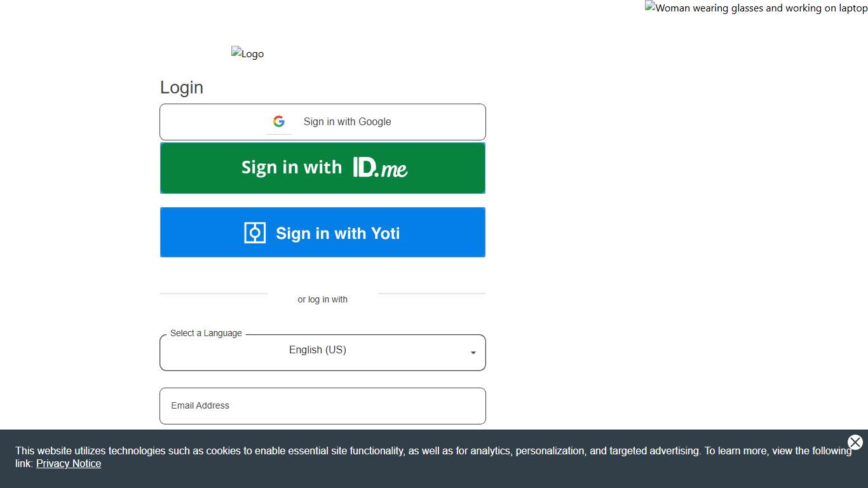Click the "or log in with" divider text
The image size is (868, 488).
coord(322,299)
